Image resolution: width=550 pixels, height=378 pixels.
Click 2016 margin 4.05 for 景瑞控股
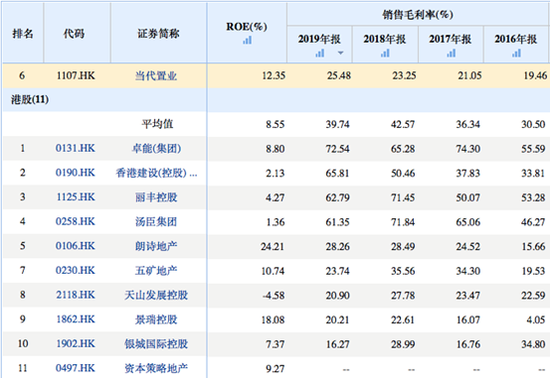click(x=536, y=320)
